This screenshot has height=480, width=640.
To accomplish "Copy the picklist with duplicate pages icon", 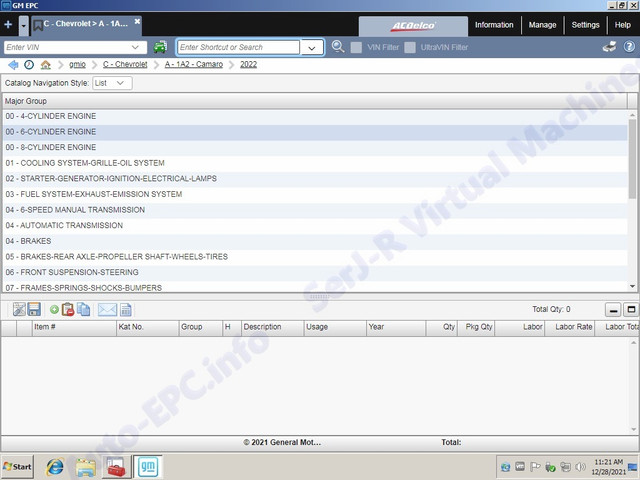I will 83,309.
